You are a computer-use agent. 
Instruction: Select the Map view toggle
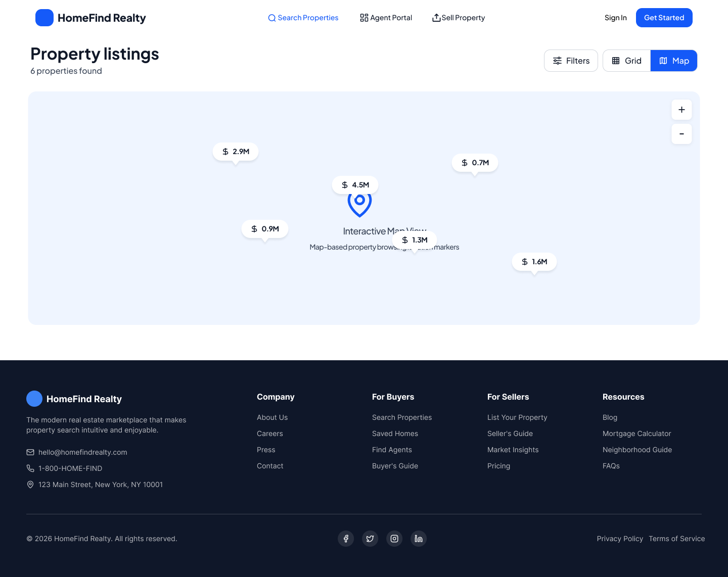pos(674,61)
